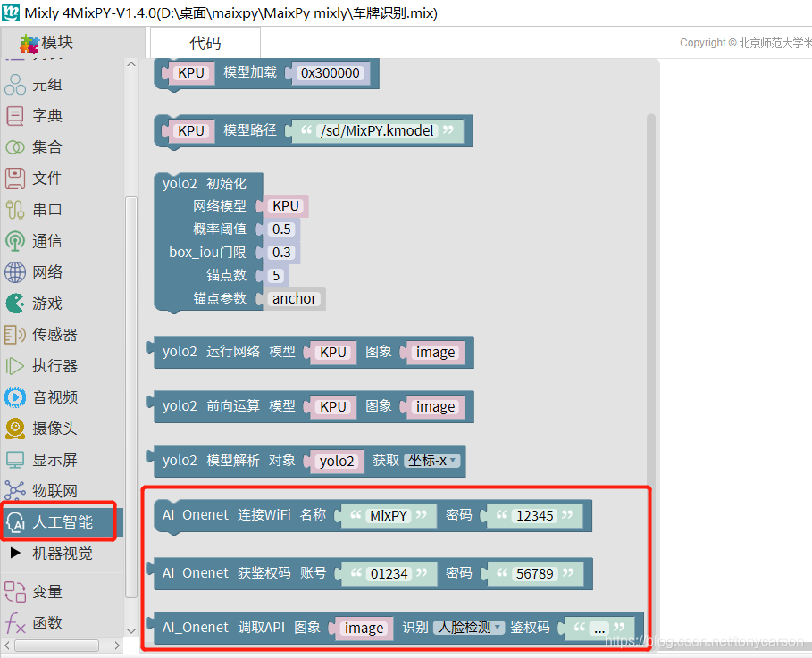
Task: Open the 坐标-x dropdown in yolo2 模型解析 block
Action: (432, 460)
